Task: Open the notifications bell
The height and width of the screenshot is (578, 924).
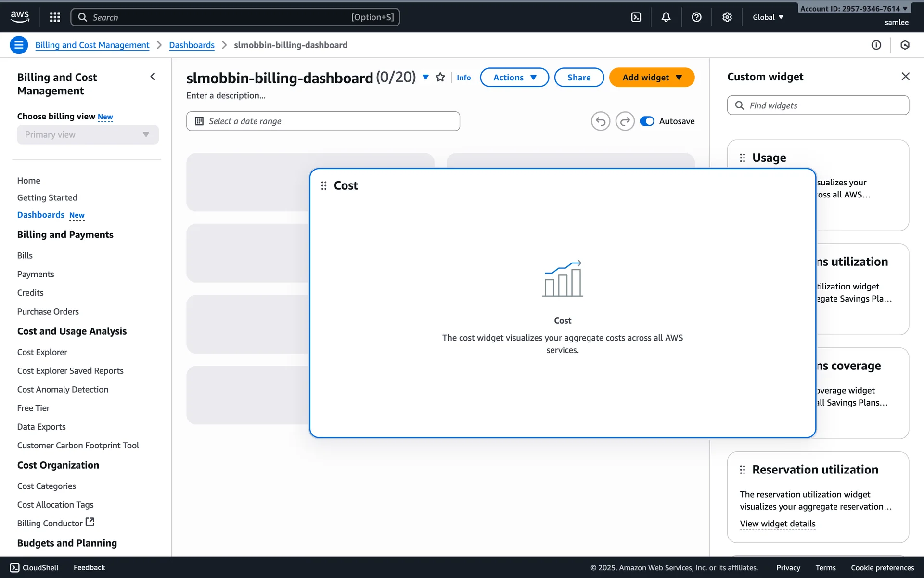Action: [x=666, y=17]
